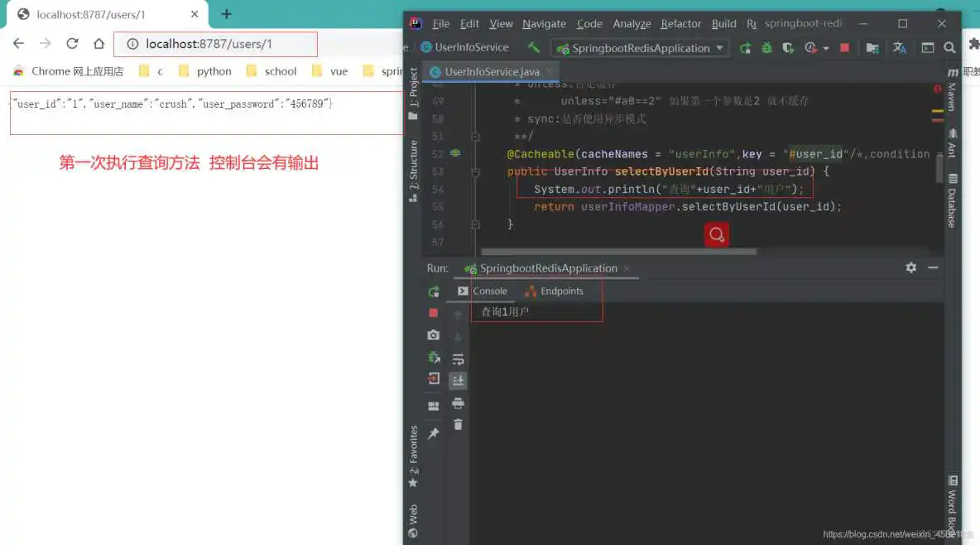Print console contents using the printer icon
This screenshot has height=545, width=980.
[x=458, y=404]
